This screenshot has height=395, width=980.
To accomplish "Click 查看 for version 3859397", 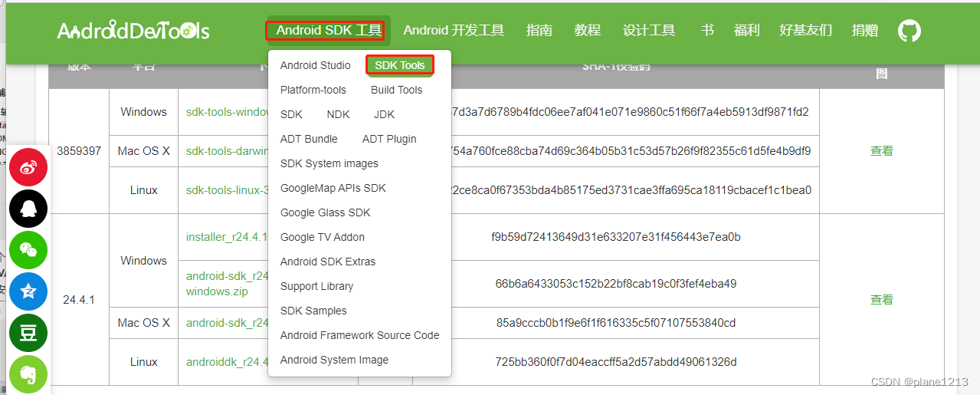I will pyautogui.click(x=882, y=151).
